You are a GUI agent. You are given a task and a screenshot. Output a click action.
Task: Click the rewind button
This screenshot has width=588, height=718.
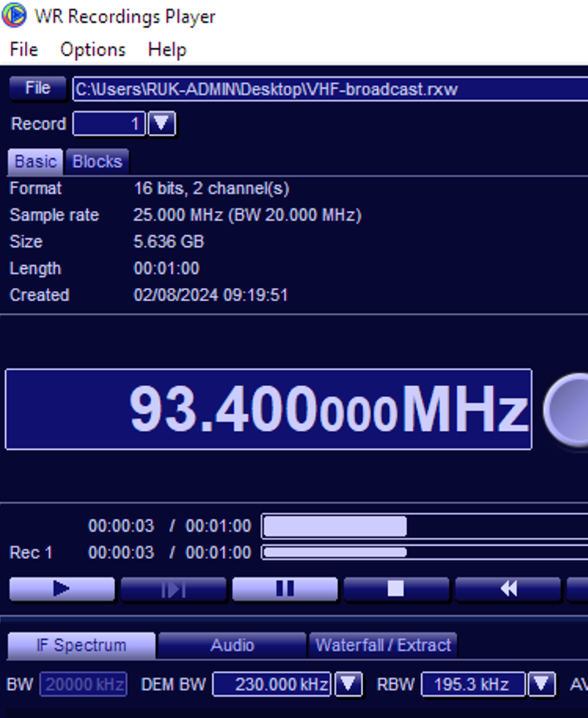click(x=507, y=589)
